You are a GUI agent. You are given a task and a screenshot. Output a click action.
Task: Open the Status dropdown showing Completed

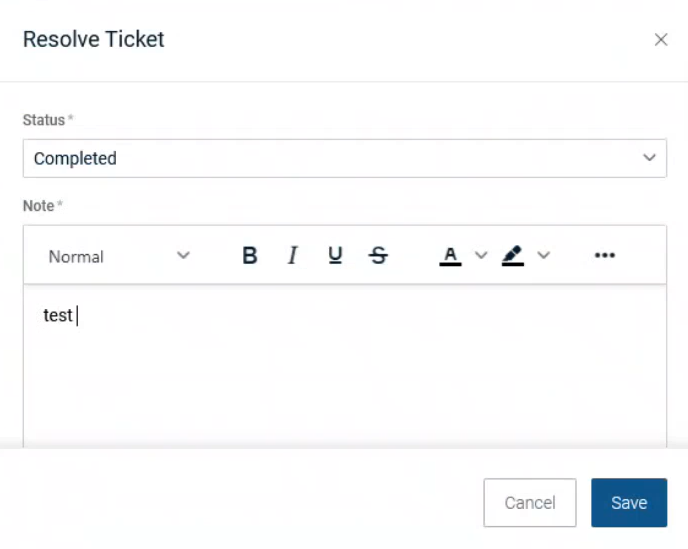(330, 158)
